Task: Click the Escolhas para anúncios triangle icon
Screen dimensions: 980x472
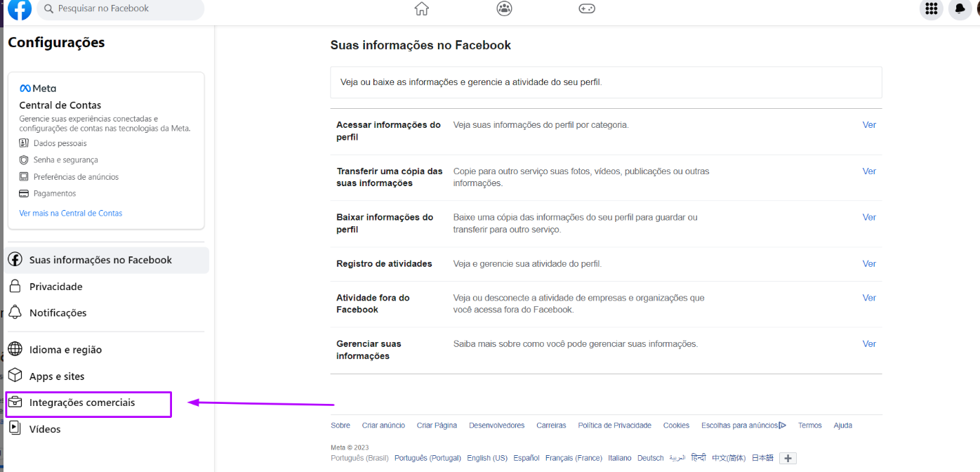Action: point(783,425)
